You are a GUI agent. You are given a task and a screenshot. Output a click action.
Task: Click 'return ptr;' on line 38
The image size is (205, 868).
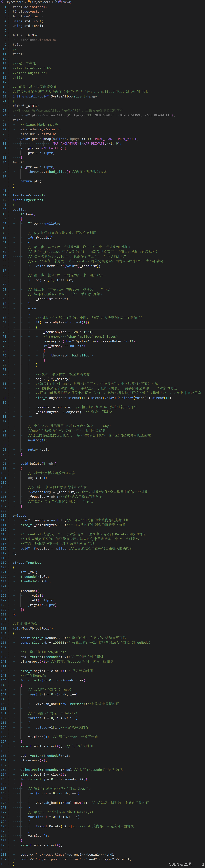click(31, 181)
